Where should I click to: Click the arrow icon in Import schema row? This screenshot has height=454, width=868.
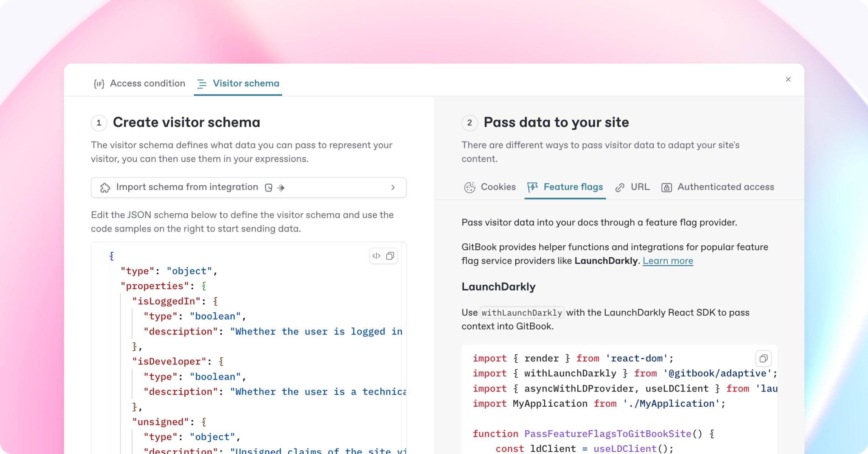(281, 188)
